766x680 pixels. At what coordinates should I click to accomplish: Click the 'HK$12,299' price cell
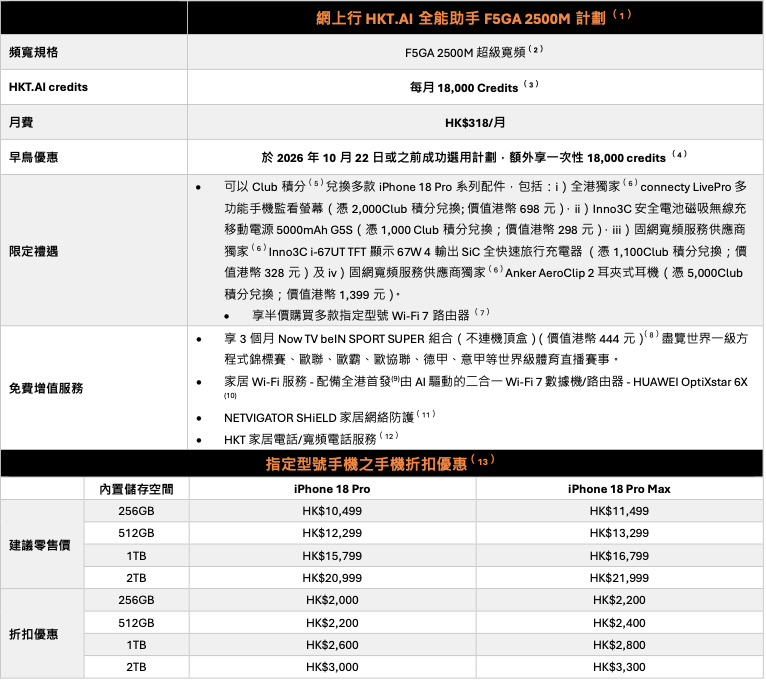332,533
